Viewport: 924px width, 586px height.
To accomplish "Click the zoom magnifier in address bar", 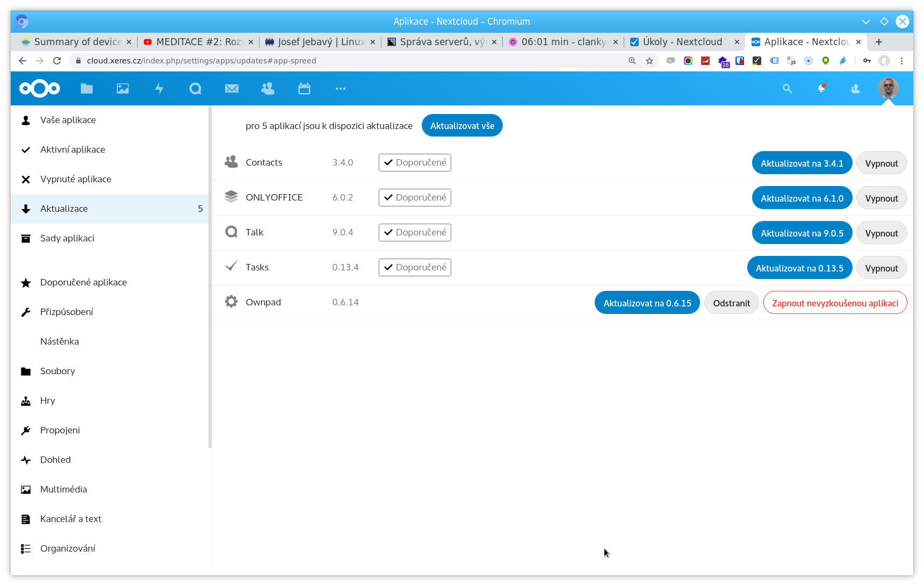I will coord(632,61).
